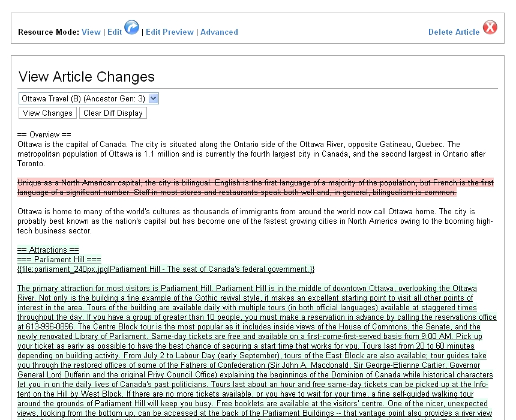Image resolution: width=516 pixels, height=420 pixels.
Task: Open the Advanced resource mode
Action: [219, 32]
